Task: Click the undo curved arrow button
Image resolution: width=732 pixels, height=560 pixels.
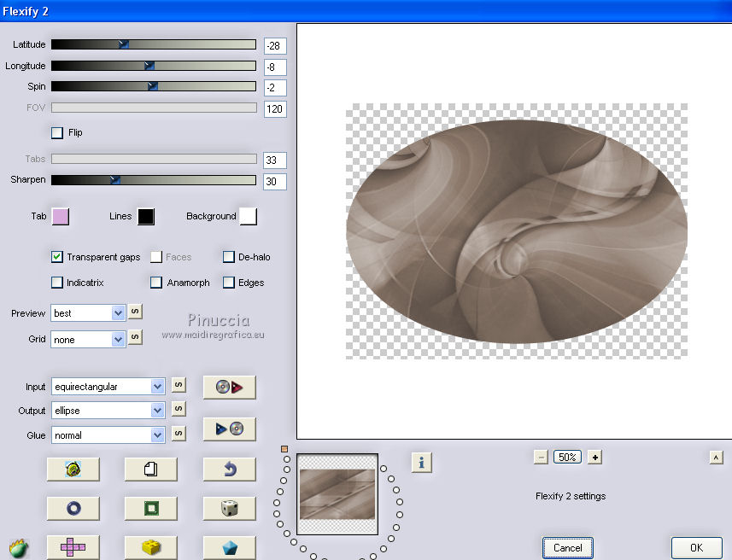Action: coord(229,469)
